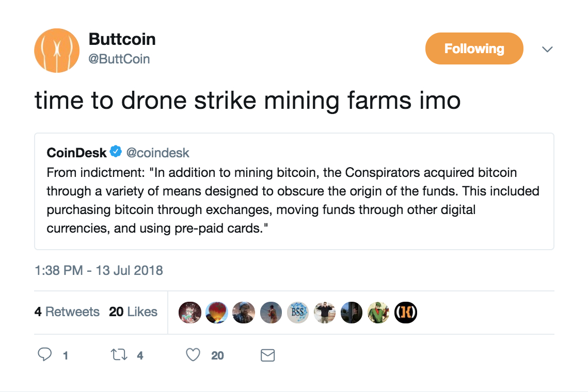Open the Buttcoin display name profile
The height and width of the screenshot is (392, 588).
tap(122, 39)
